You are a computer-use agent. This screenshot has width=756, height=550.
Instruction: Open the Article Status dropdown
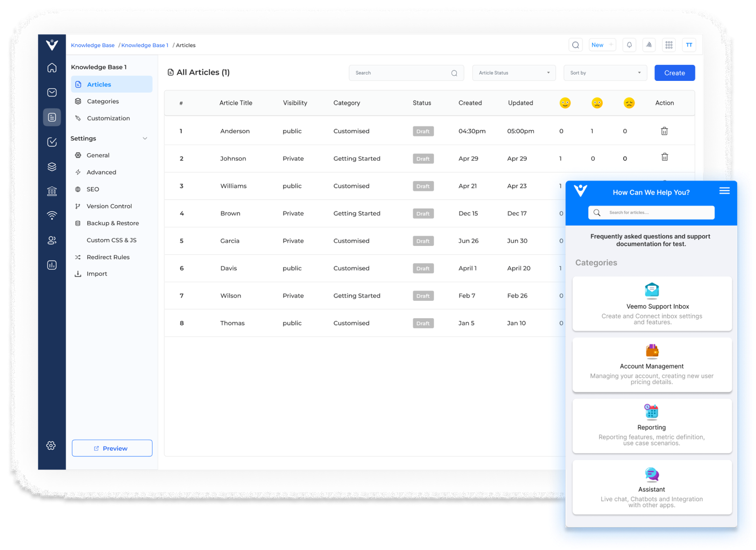(514, 72)
